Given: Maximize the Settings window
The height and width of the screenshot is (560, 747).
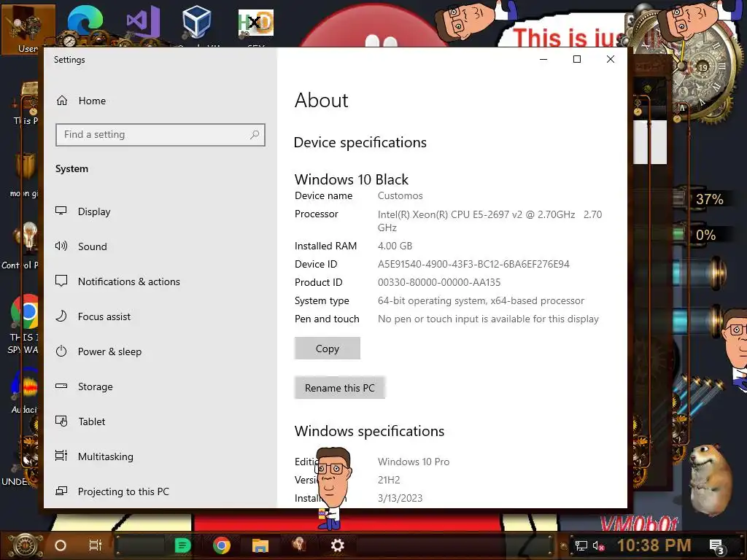Looking at the screenshot, I should [577, 59].
